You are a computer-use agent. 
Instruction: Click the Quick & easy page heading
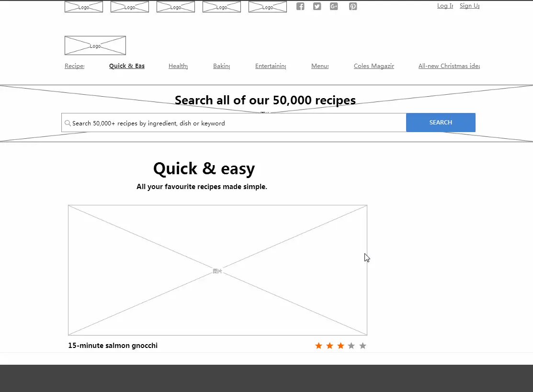click(x=204, y=169)
